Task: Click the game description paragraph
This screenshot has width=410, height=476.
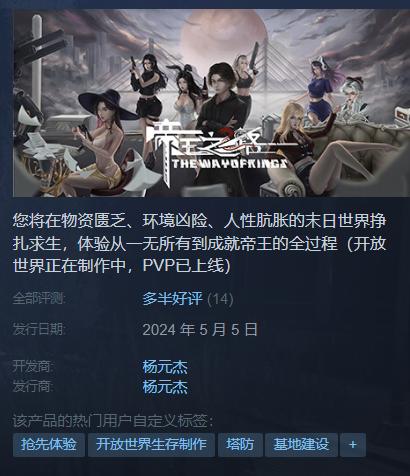Action: coord(200,244)
